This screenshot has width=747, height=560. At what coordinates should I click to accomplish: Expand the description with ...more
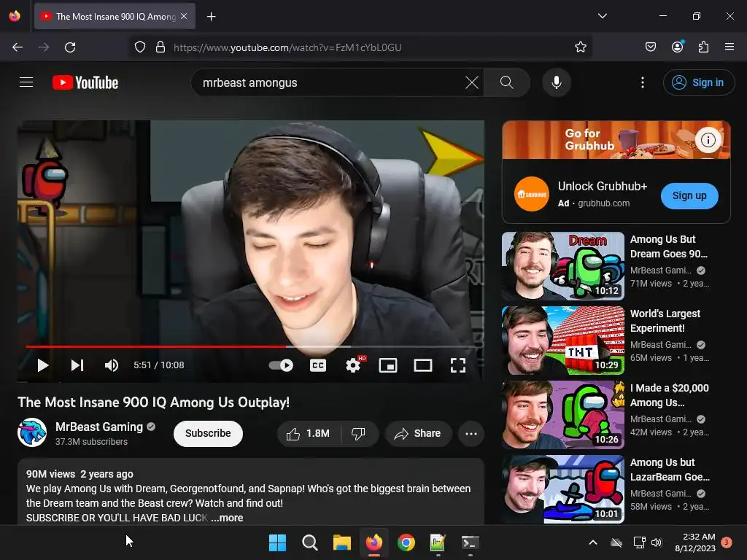[228, 518]
